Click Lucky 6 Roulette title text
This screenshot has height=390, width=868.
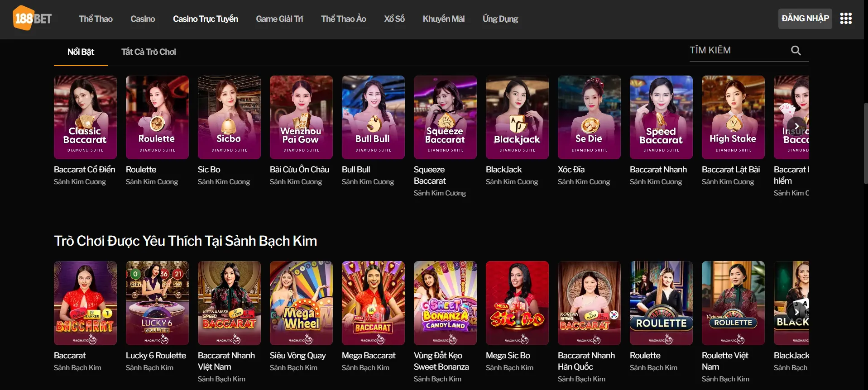tap(156, 356)
